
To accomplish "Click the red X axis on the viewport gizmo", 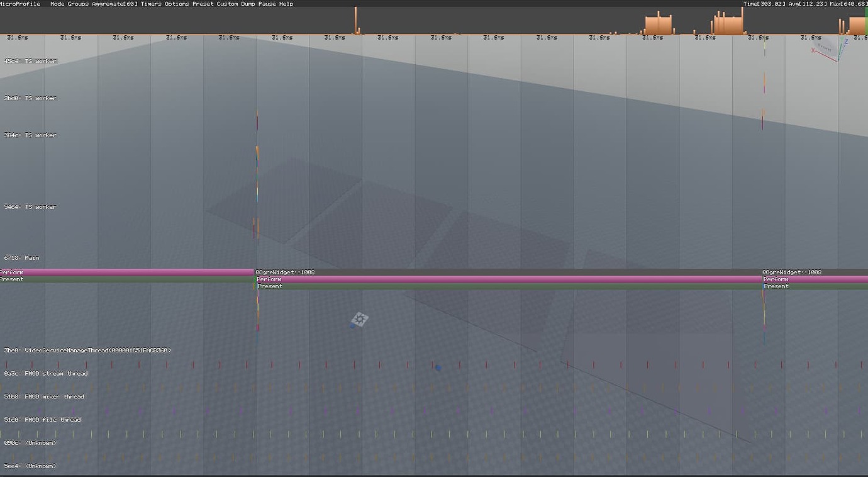I will [813, 51].
